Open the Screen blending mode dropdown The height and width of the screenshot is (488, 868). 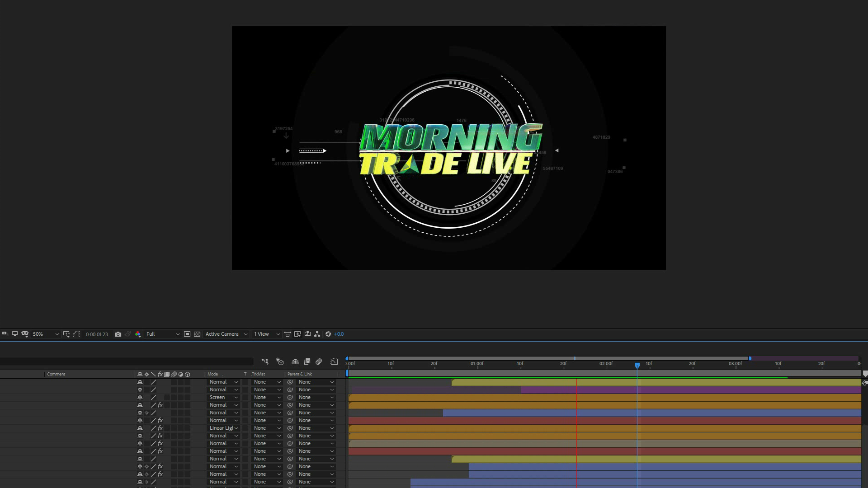[x=223, y=398]
